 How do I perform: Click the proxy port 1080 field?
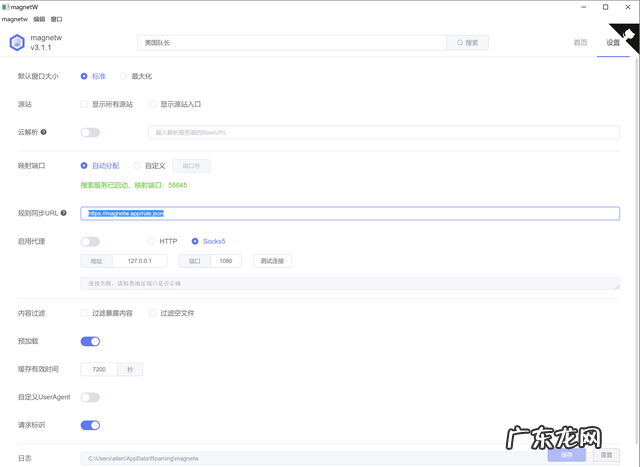point(226,261)
